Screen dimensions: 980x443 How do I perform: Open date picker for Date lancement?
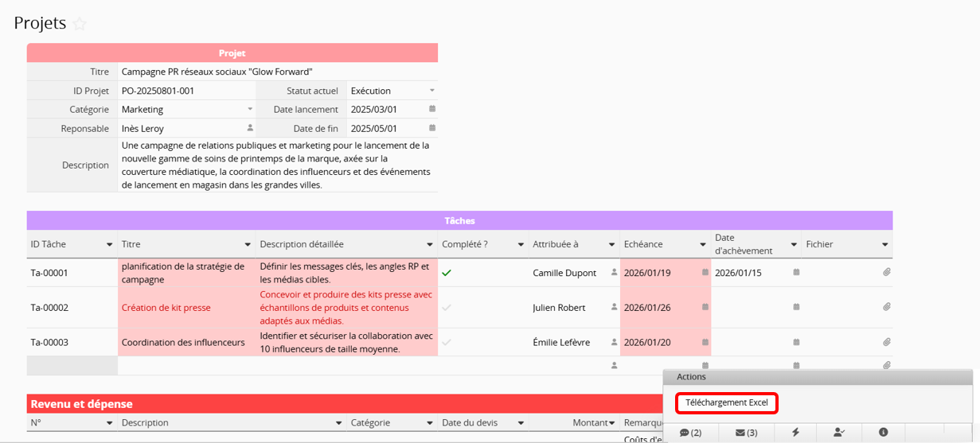click(432, 110)
